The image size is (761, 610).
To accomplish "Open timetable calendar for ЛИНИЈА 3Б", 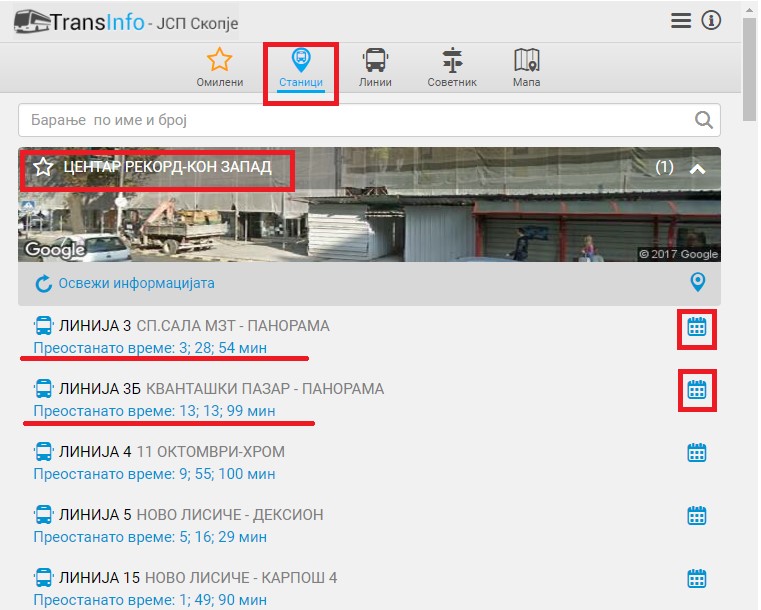I will tap(697, 389).
